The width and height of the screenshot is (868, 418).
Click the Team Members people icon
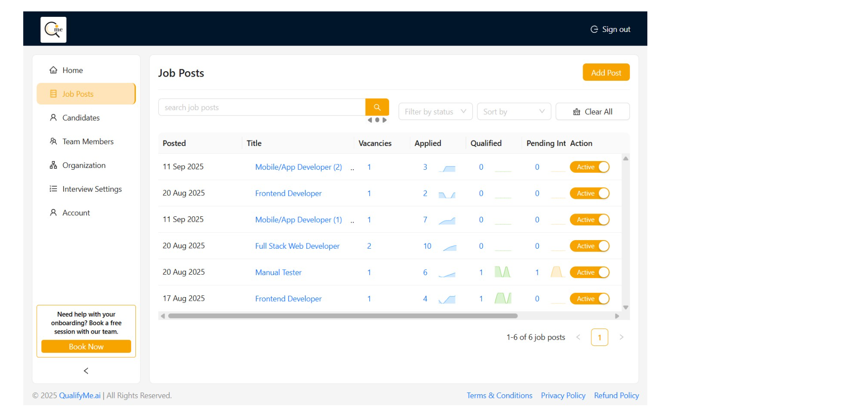[x=53, y=141]
